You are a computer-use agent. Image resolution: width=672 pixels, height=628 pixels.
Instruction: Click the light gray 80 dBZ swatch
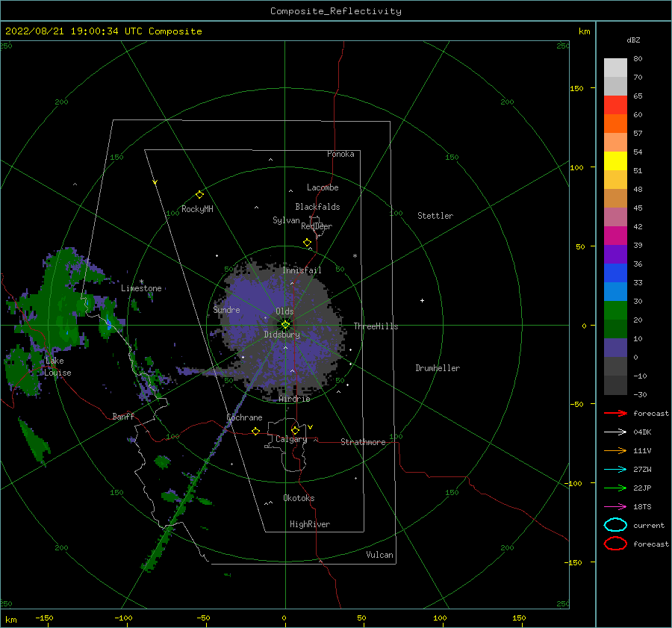coord(615,68)
